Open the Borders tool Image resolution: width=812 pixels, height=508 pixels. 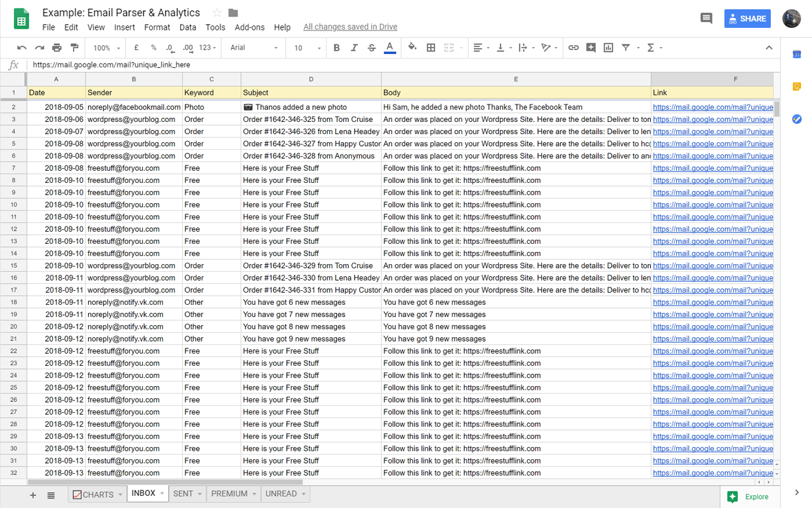point(431,48)
